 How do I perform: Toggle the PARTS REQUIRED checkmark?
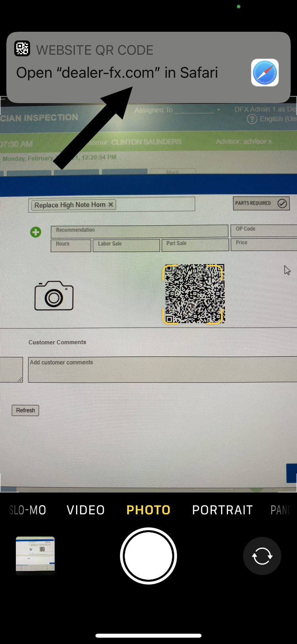[x=282, y=203]
